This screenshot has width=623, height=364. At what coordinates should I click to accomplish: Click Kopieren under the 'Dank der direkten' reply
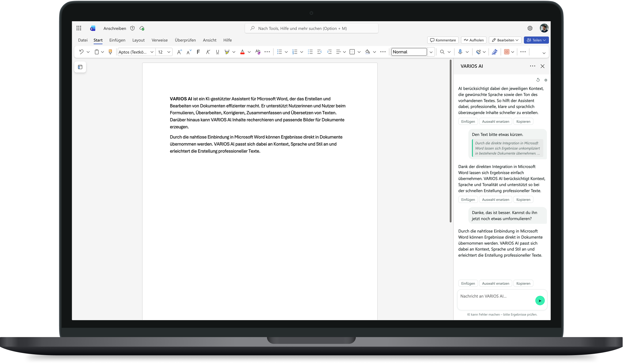click(x=523, y=199)
